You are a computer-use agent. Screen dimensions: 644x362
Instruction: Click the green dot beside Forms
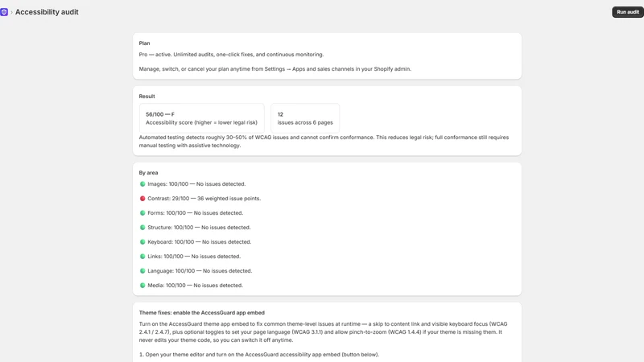pos(142,213)
